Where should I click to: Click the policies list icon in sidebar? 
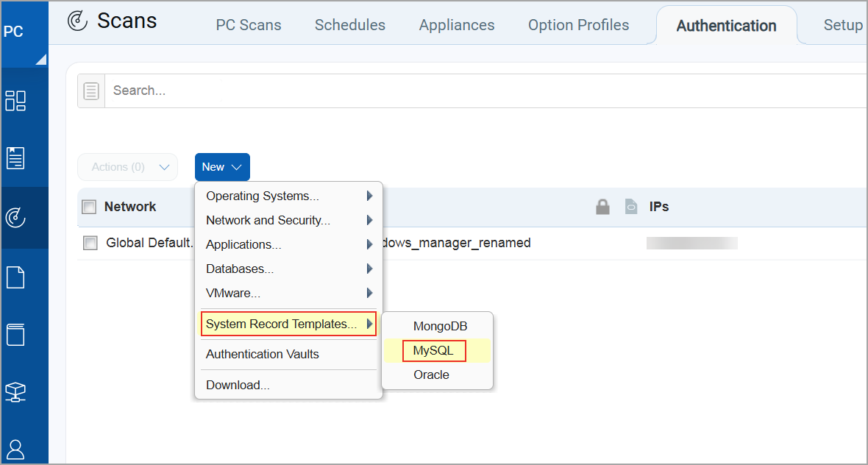click(15, 158)
